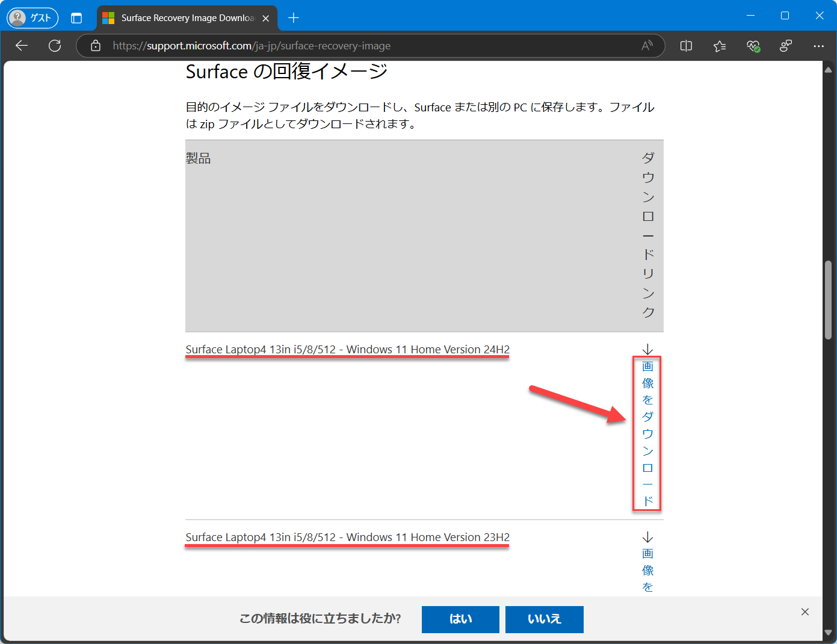Open the tab actions menu icon
Screen dimensions: 837x644
[x=76, y=18]
